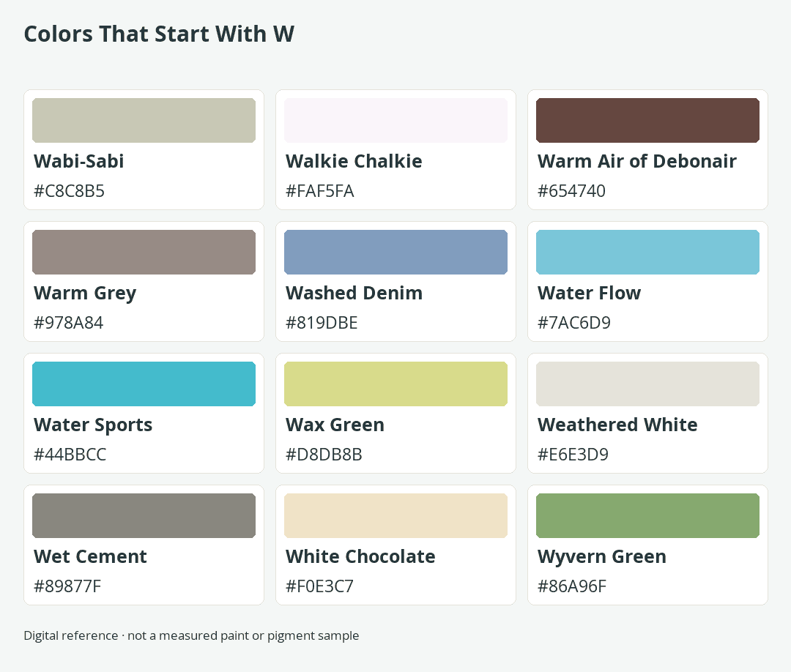Image resolution: width=791 pixels, height=672 pixels.
Task: Pick the Water Flow color swatch
Action: click(x=647, y=252)
